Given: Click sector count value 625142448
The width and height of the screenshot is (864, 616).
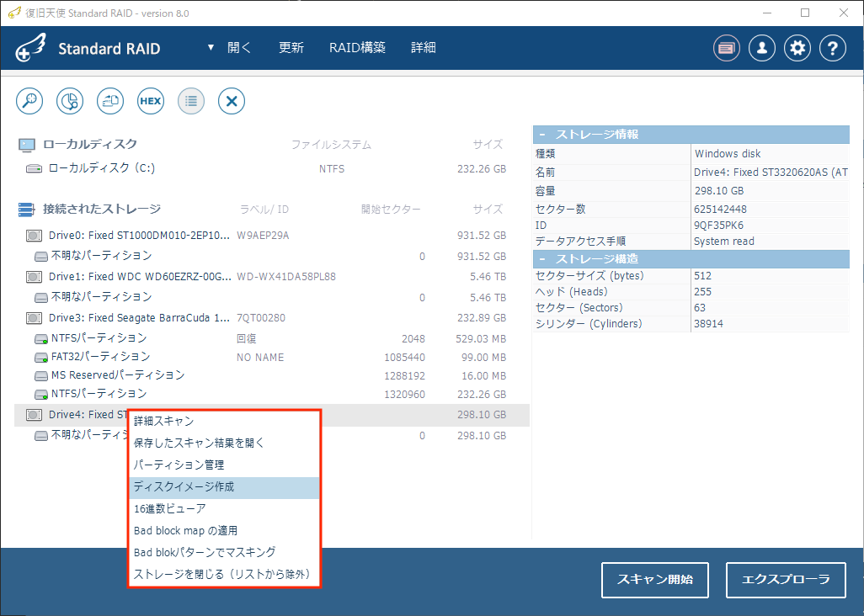Looking at the screenshot, I should [x=720, y=210].
